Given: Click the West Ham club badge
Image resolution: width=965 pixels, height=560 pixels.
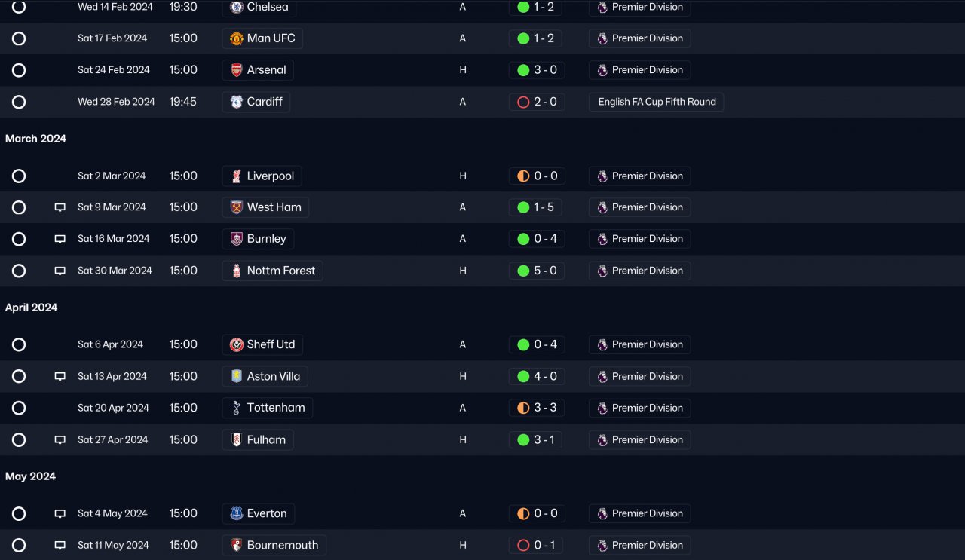Looking at the screenshot, I should pyautogui.click(x=237, y=207).
